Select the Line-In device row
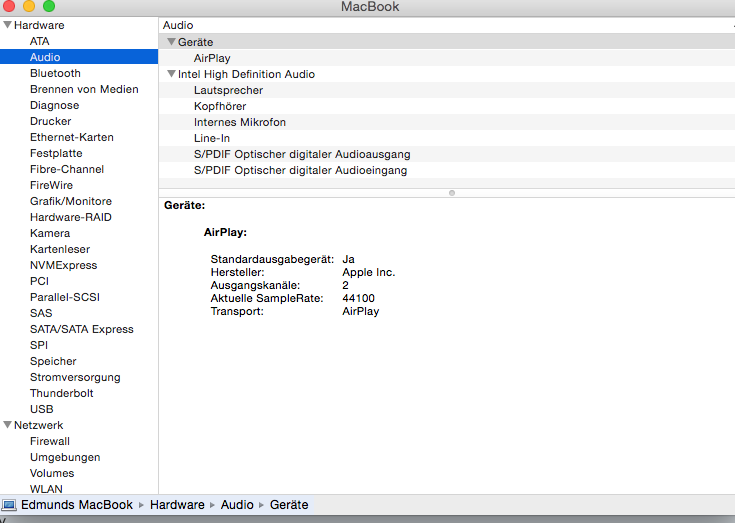Viewport: 735px width, 523px height. pyautogui.click(x=447, y=138)
